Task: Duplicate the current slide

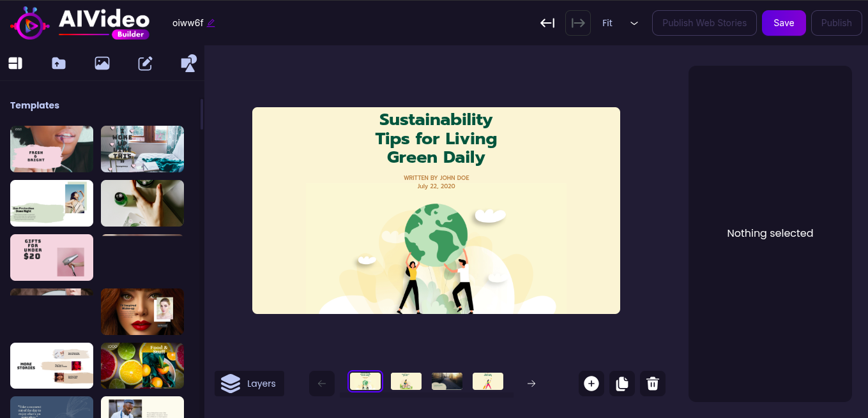Action: coord(621,383)
